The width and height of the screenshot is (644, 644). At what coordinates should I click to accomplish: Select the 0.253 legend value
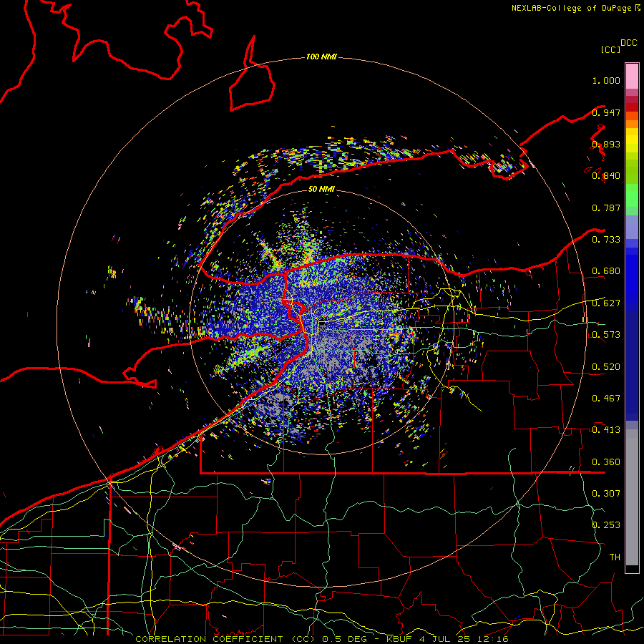pyautogui.click(x=606, y=525)
